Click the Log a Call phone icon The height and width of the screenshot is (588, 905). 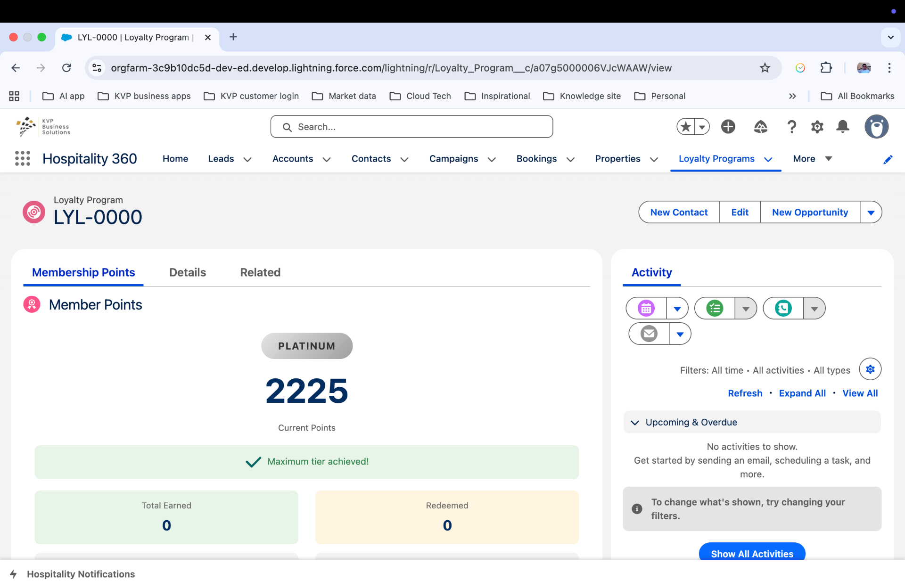click(x=783, y=309)
